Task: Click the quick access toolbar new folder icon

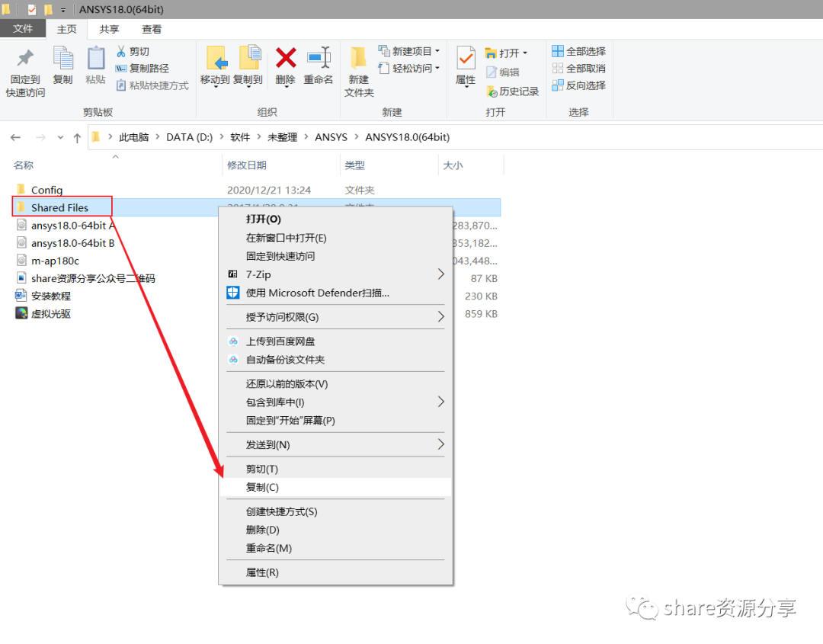Action: tap(48, 9)
